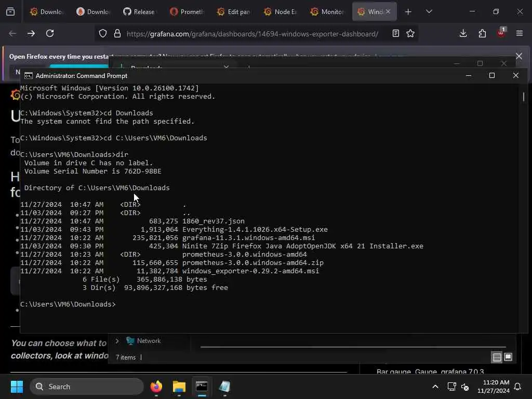Switch File Explorer to details view

pos(497,357)
